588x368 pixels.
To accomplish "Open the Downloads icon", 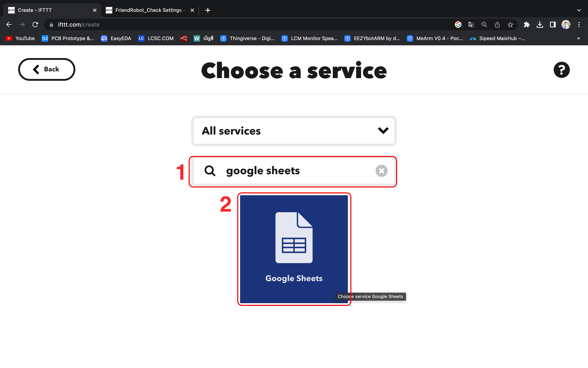I will click(x=540, y=25).
